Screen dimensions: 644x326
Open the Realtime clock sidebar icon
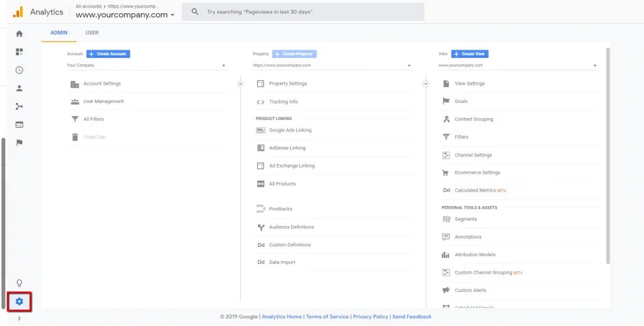coord(19,70)
